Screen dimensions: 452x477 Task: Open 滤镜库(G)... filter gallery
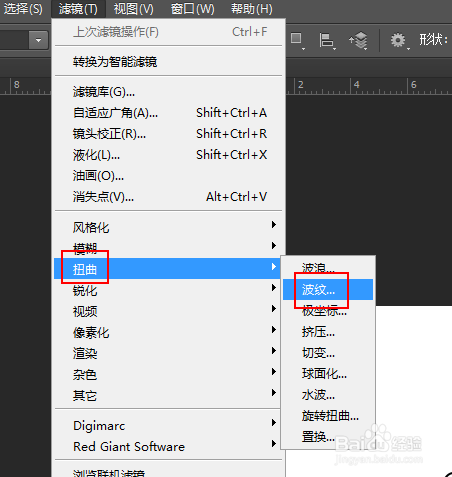tap(168, 92)
